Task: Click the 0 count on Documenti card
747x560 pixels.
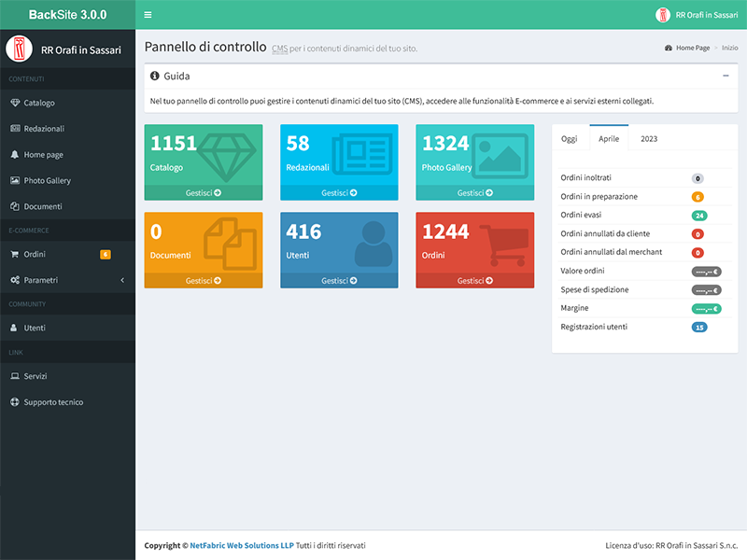Action: pos(156,231)
